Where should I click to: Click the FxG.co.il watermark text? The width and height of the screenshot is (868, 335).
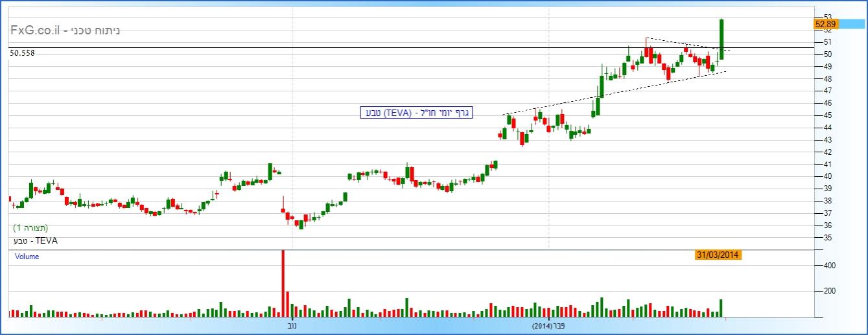point(65,30)
